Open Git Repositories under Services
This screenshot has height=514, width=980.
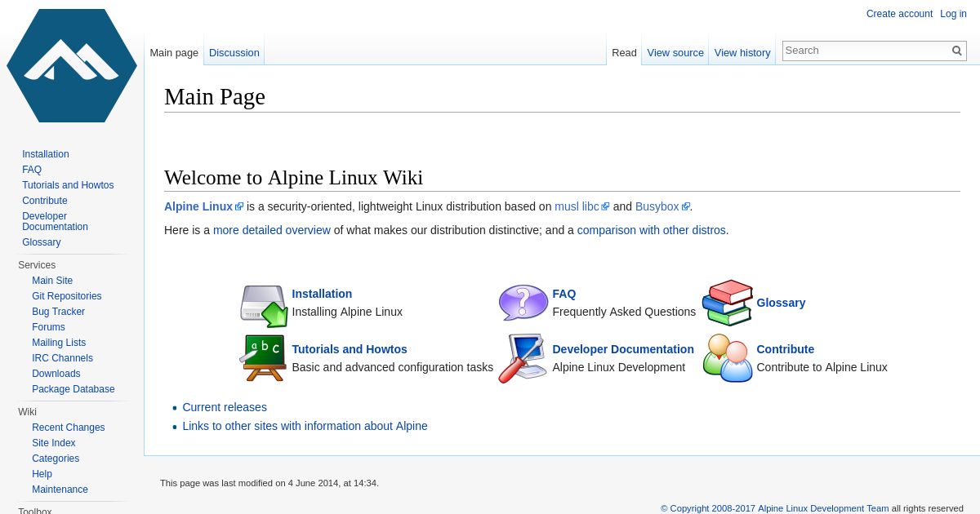pos(67,296)
